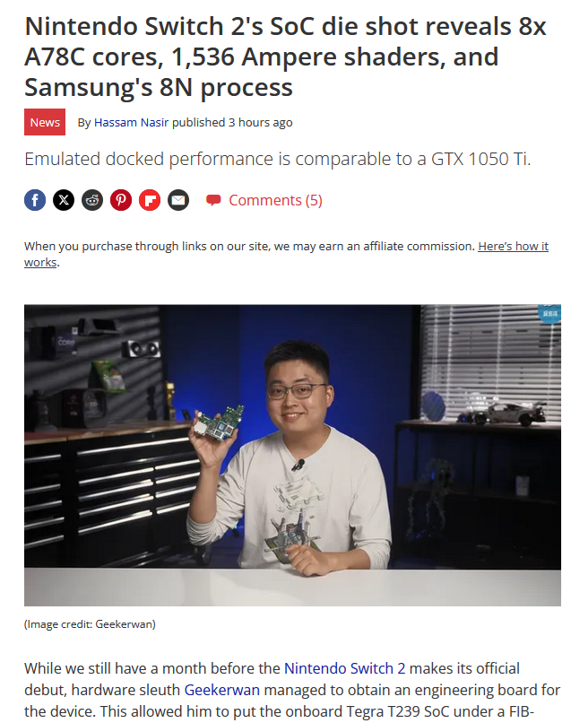Click the GTX 1050 Ti subtitle text
The width and height of the screenshot is (588, 723).
click(278, 159)
